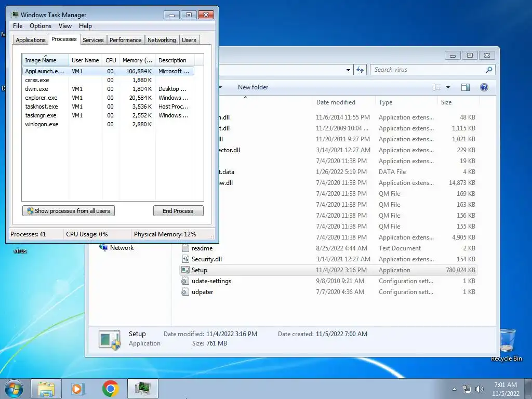Viewport: 532px width, 399px height.
Task: Open Windows Explorer from the taskbar
Action: [46, 389]
